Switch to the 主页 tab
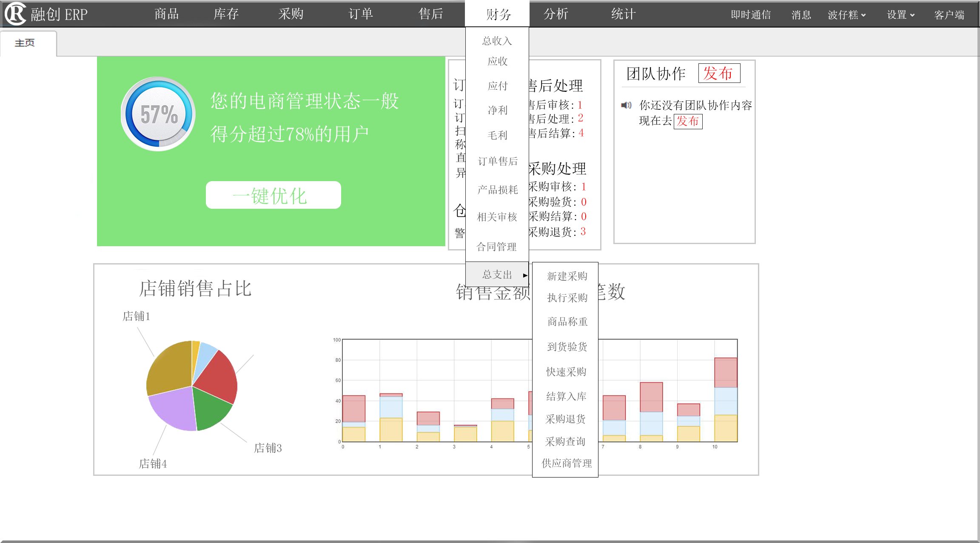The width and height of the screenshot is (980, 543). pos(24,43)
